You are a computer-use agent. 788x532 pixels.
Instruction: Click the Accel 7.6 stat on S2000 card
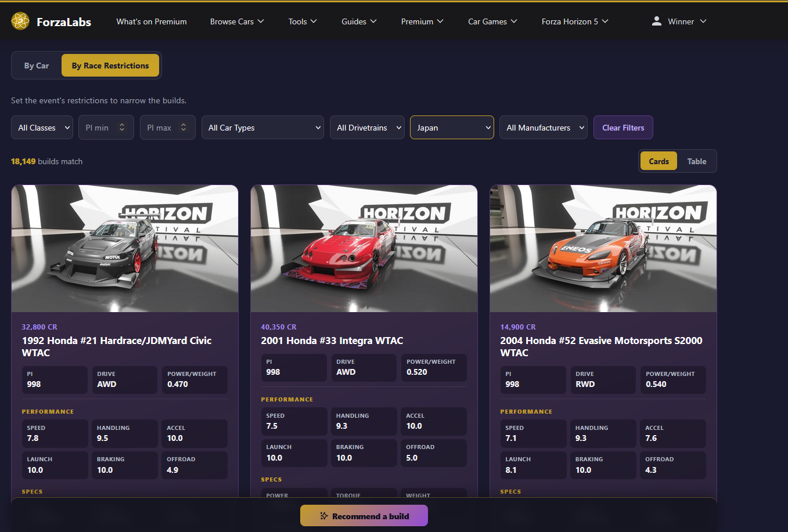(673, 433)
